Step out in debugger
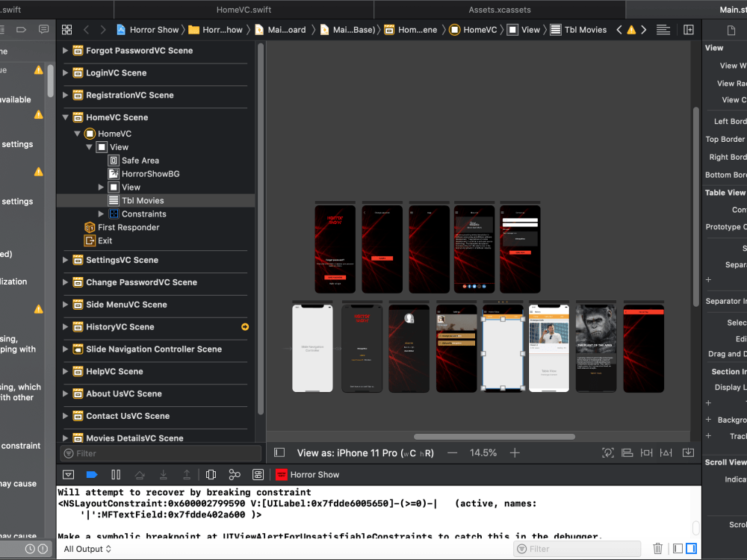This screenshot has height=560, width=747. point(187,475)
